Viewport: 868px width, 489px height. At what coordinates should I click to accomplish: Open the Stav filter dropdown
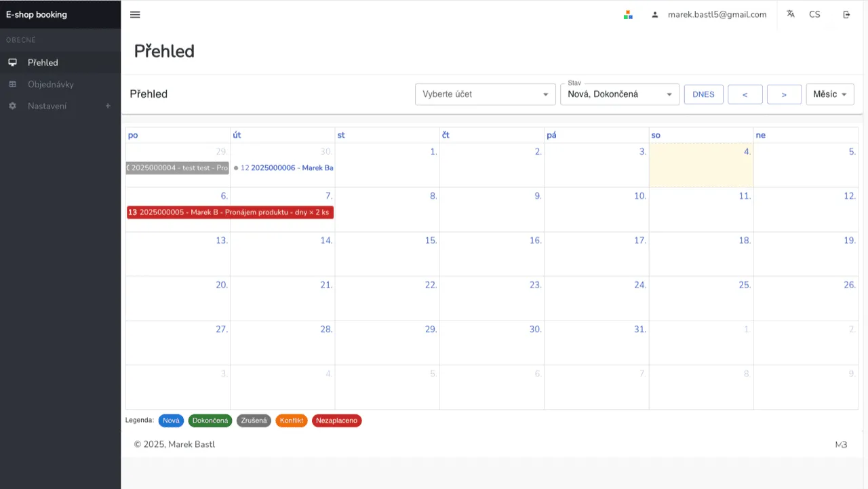coord(619,94)
